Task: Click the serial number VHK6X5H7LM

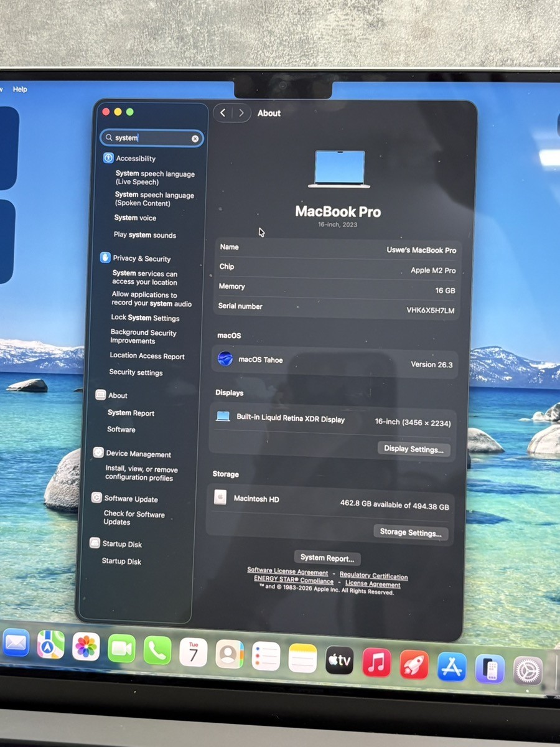Action: click(x=431, y=310)
